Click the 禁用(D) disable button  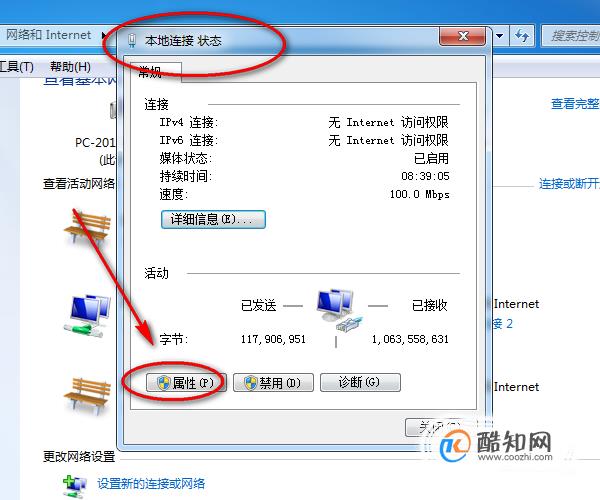(273, 383)
